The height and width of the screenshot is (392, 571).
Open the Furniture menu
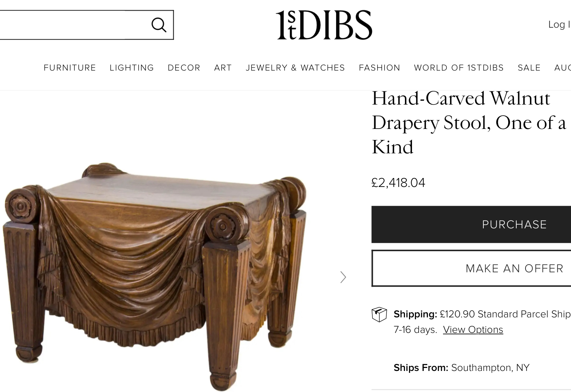coord(70,68)
